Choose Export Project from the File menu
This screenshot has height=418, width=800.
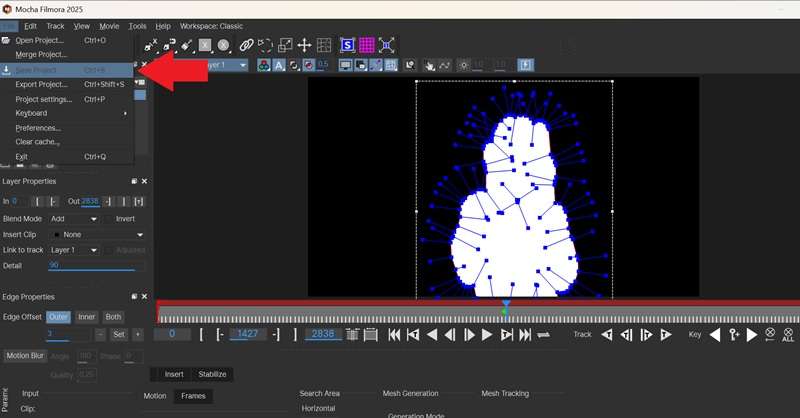click(x=66, y=84)
